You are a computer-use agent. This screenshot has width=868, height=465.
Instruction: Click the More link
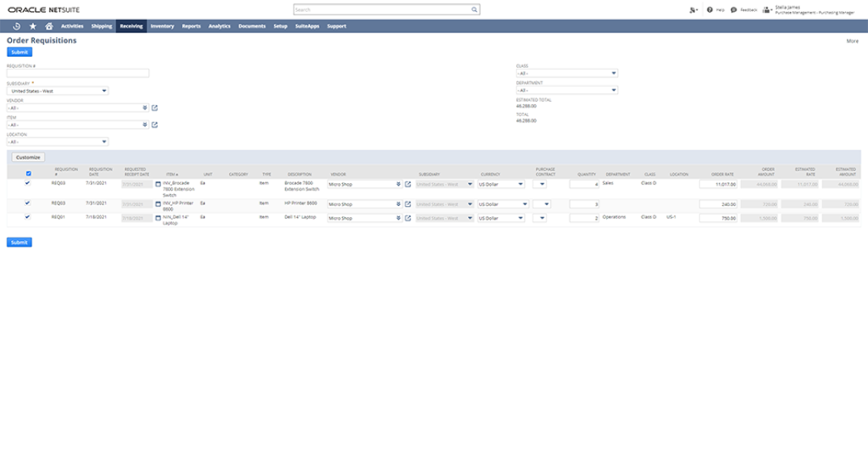pos(852,41)
